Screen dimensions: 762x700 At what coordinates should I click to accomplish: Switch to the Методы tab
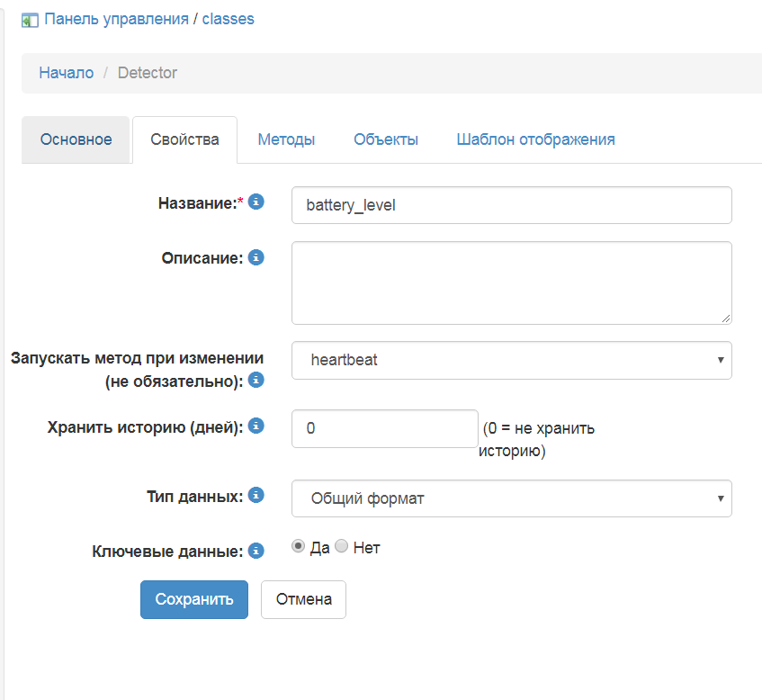pyautogui.click(x=286, y=139)
